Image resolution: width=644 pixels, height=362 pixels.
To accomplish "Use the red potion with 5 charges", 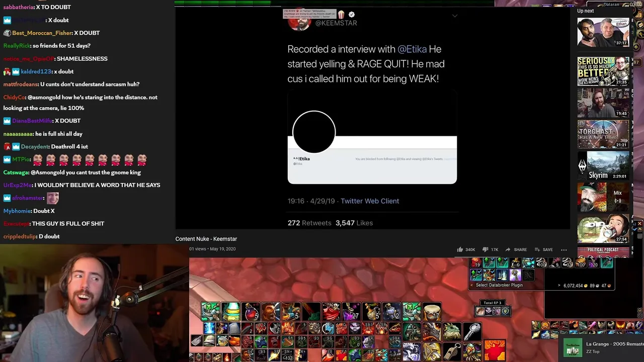I will [251, 312].
